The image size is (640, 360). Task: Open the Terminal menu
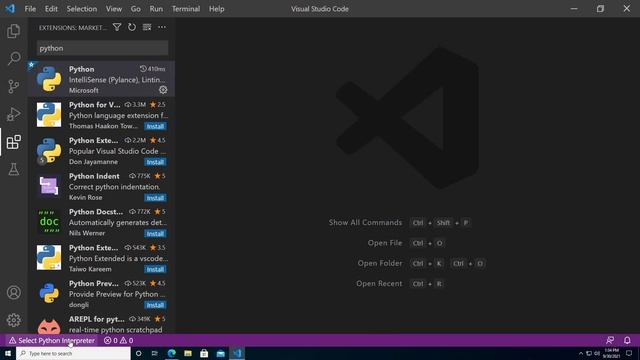tap(186, 9)
